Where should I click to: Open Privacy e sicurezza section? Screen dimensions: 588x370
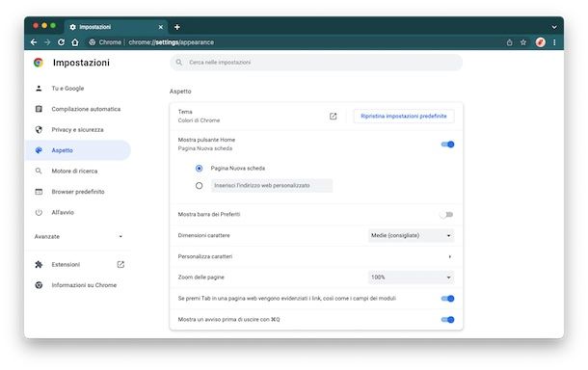(78, 130)
